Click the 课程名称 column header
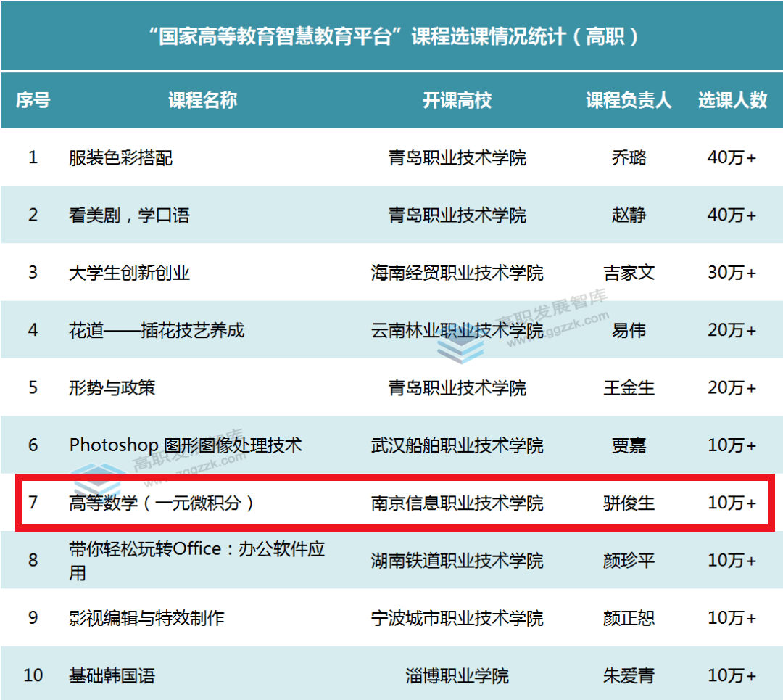 (x=202, y=100)
